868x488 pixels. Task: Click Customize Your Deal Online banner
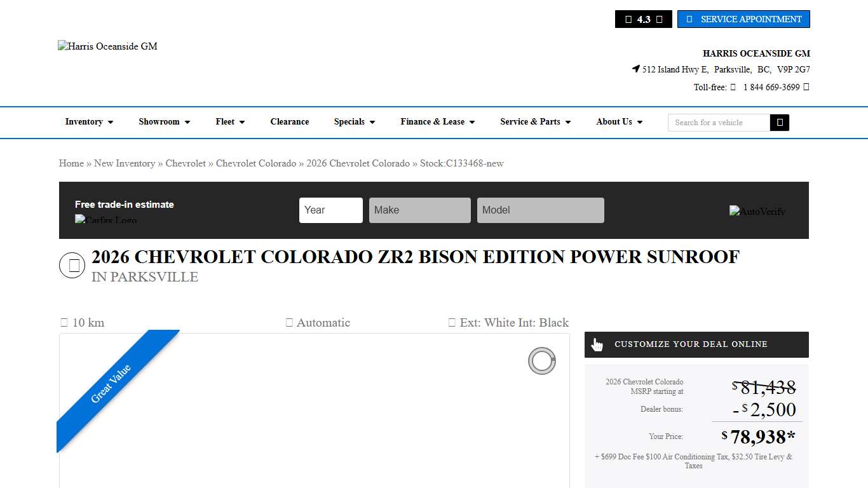click(x=696, y=344)
